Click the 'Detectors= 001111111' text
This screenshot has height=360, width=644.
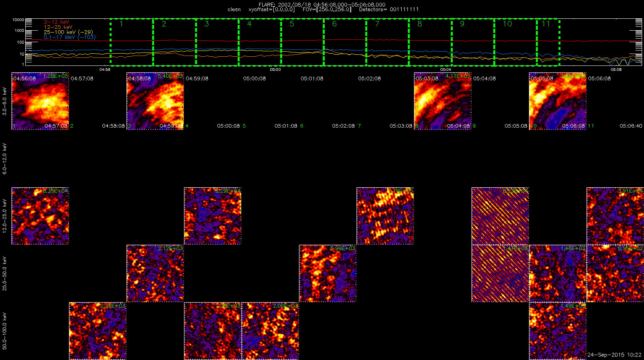click(389, 9)
